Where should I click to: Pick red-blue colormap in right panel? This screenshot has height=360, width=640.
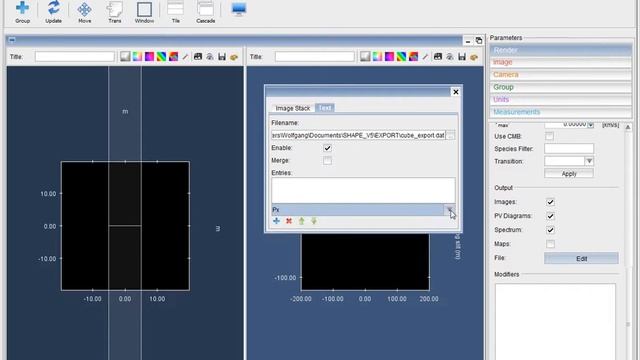click(413, 57)
